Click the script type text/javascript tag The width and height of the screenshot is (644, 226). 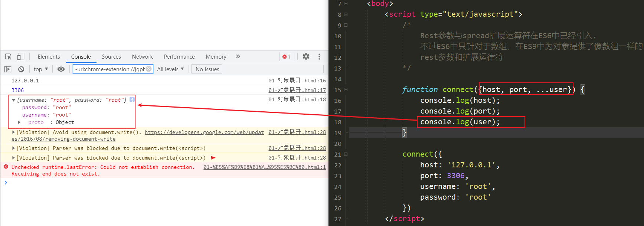[454, 14]
